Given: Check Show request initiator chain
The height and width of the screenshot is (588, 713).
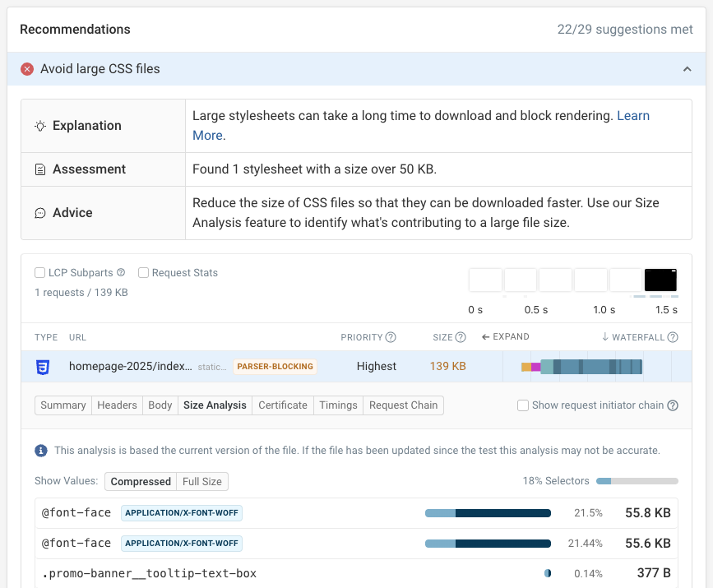Looking at the screenshot, I should point(522,405).
